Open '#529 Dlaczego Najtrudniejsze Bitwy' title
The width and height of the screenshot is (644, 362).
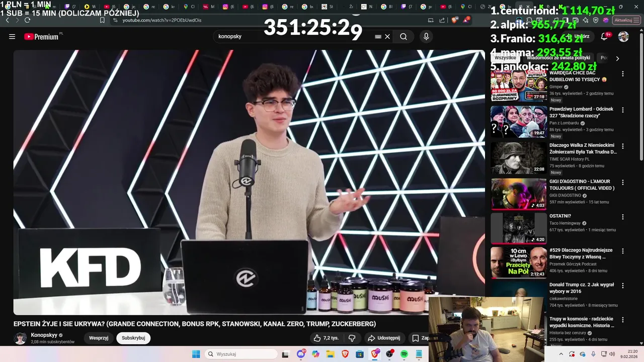[581, 253]
